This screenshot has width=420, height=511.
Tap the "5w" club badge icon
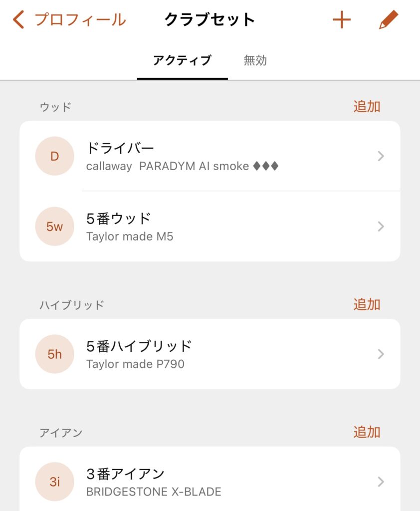(x=55, y=227)
